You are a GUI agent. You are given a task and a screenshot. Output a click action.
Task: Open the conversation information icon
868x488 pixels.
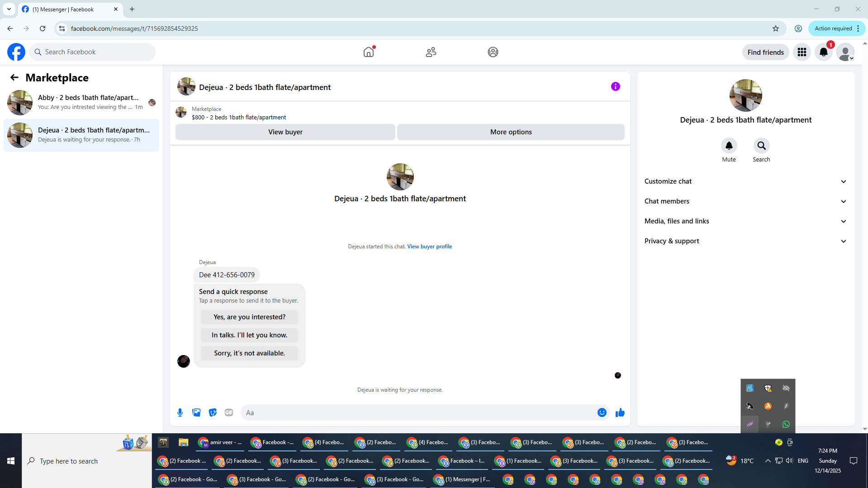click(x=615, y=86)
